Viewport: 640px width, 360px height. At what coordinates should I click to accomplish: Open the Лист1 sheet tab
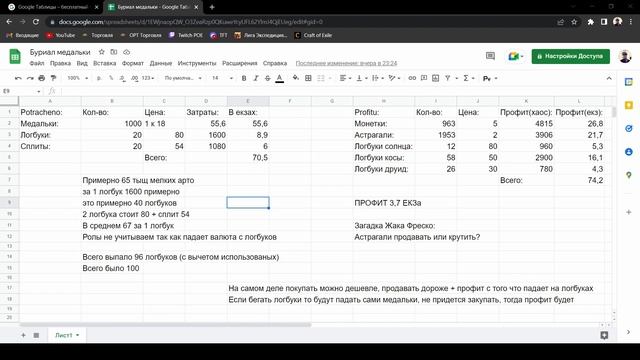click(x=67, y=335)
